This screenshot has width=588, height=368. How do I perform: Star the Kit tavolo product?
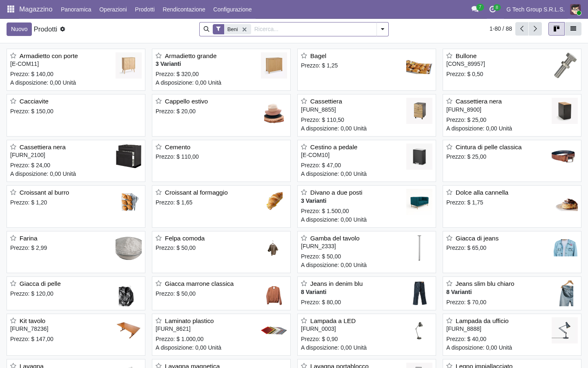[13, 321]
